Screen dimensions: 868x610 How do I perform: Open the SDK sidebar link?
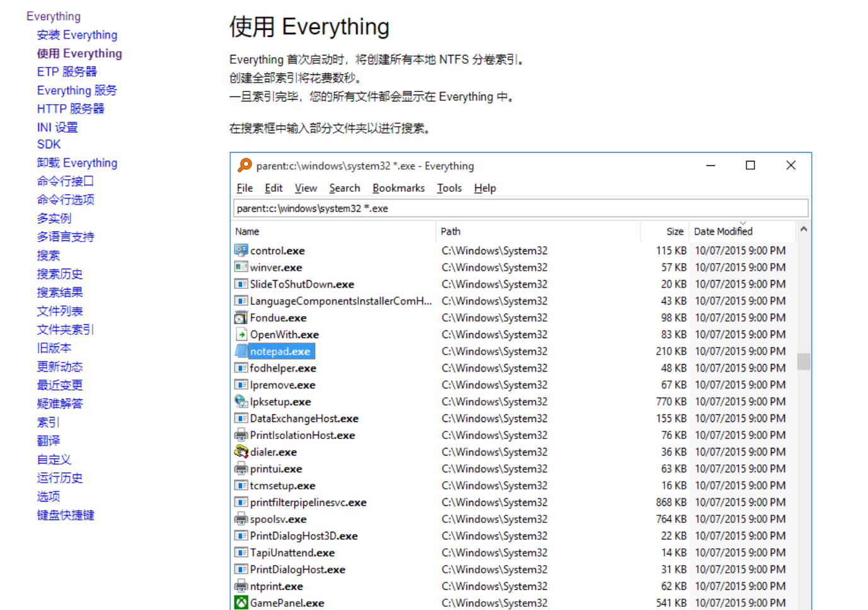point(49,144)
